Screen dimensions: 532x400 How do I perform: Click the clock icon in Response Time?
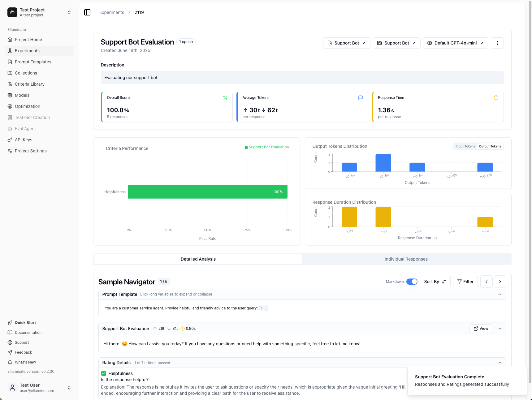[496, 98]
